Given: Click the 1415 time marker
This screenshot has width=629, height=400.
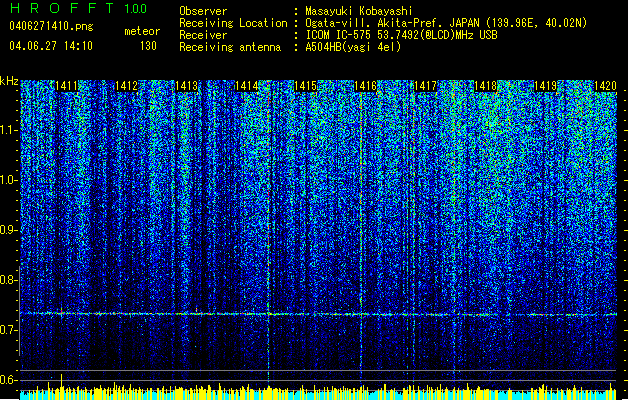Looking at the screenshot, I should (306, 86).
